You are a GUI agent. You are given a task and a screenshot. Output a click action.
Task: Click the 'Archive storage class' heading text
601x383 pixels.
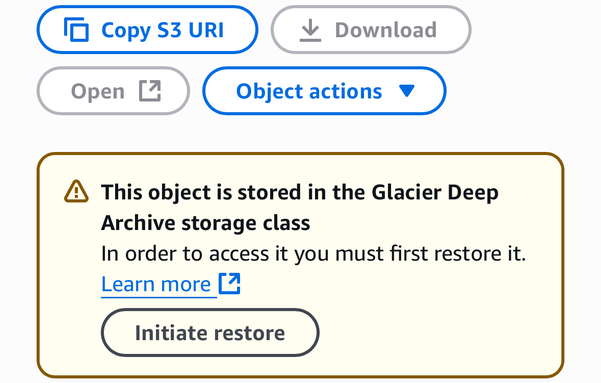(205, 223)
